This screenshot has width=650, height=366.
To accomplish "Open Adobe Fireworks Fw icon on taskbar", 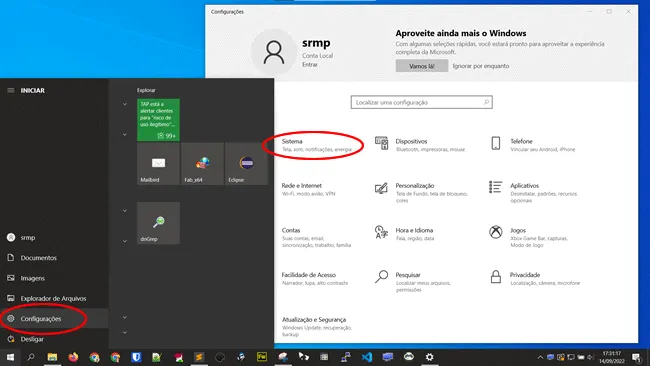I will [x=262, y=357].
